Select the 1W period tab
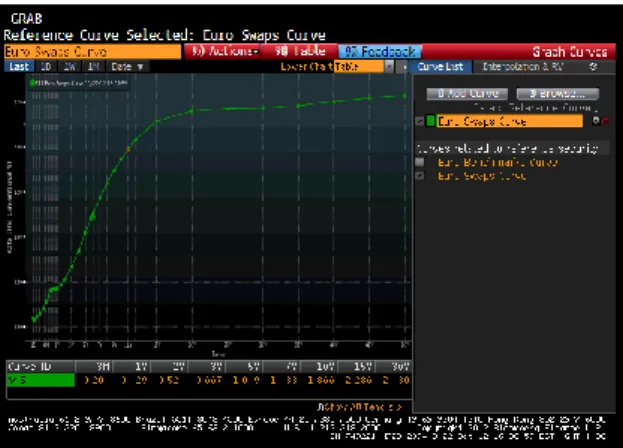This screenshot has height=448, width=623. click(x=70, y=66)
